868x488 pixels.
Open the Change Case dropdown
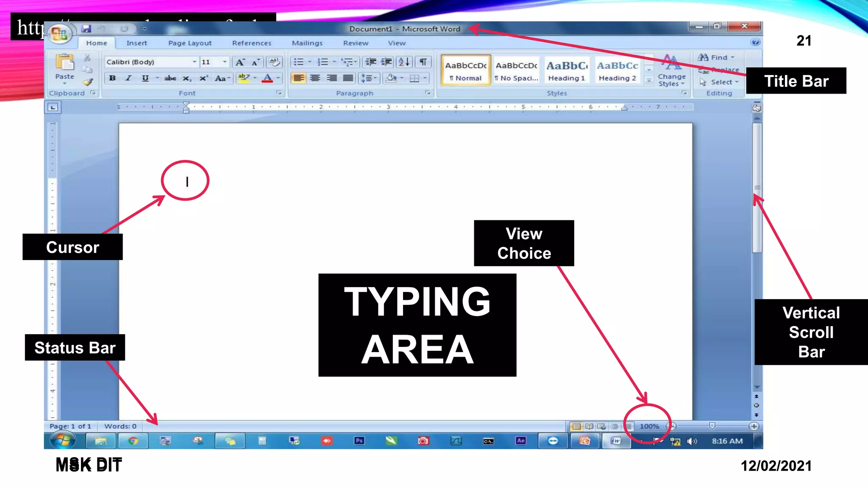pos(222,78)
